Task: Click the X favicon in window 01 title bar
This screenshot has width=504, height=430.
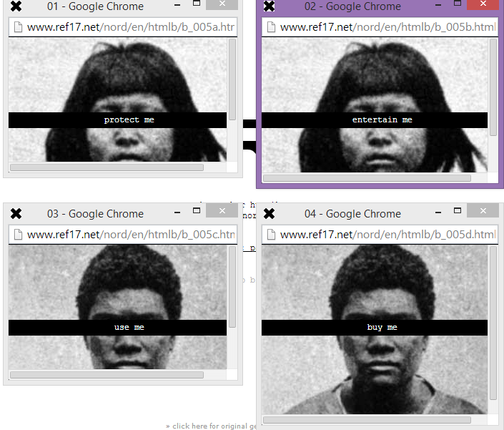Action: click(x=16, y=6)
